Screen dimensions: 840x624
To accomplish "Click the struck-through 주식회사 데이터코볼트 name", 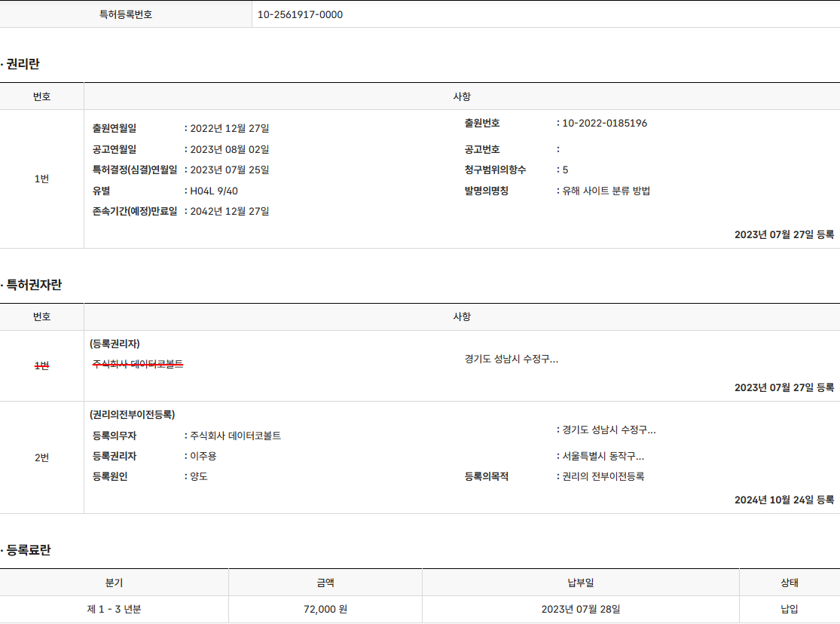I will tap(138, 364).
